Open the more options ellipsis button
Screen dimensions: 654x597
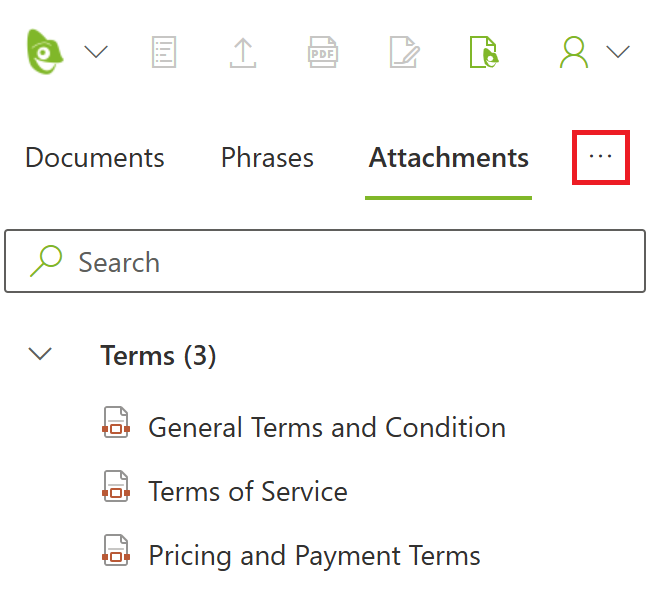coord(600,158)
